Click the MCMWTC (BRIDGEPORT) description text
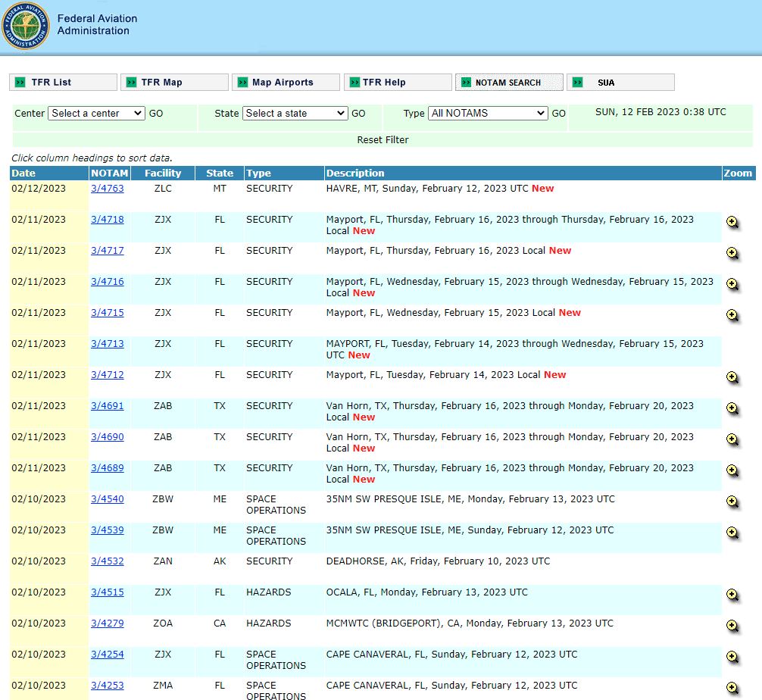The width and height of the screenshot is (762, 700). [470, 624]
